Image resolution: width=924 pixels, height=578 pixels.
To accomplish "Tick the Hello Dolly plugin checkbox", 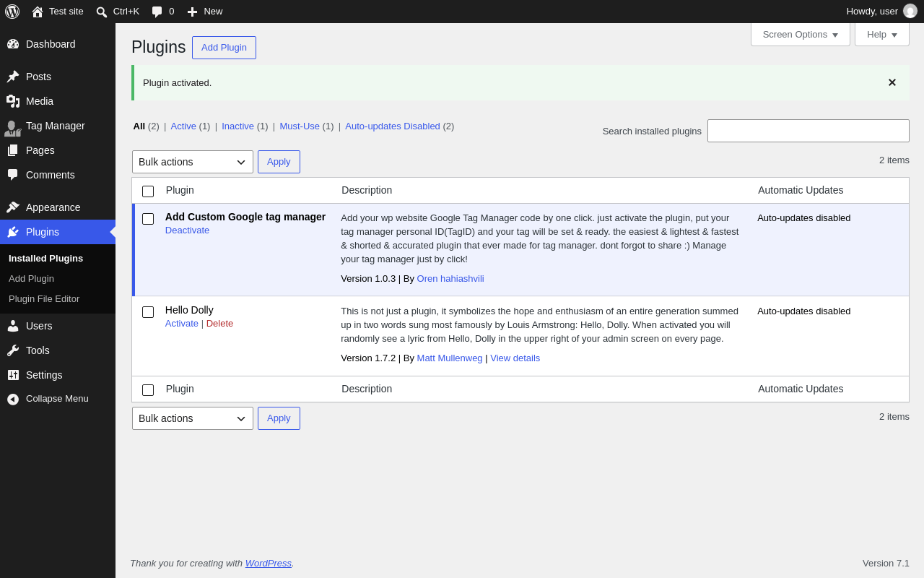I will (x=148, y=312).
